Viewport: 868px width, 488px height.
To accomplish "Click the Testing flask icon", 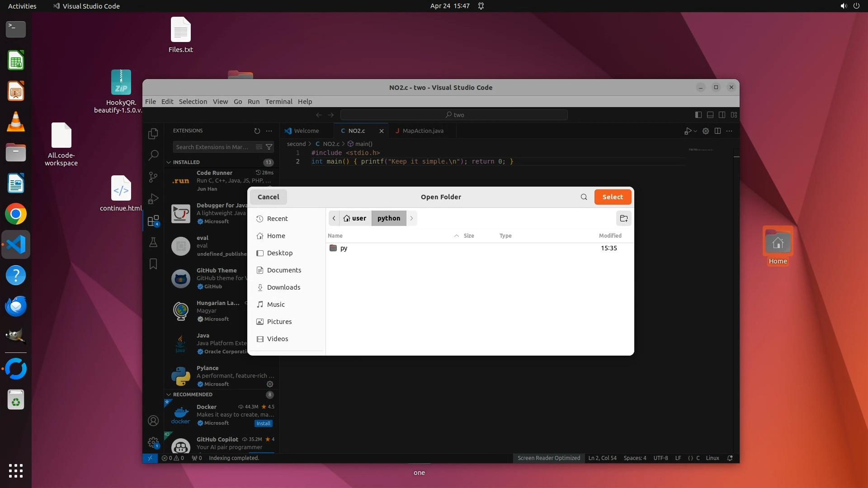I will click(x=153, y=242).
